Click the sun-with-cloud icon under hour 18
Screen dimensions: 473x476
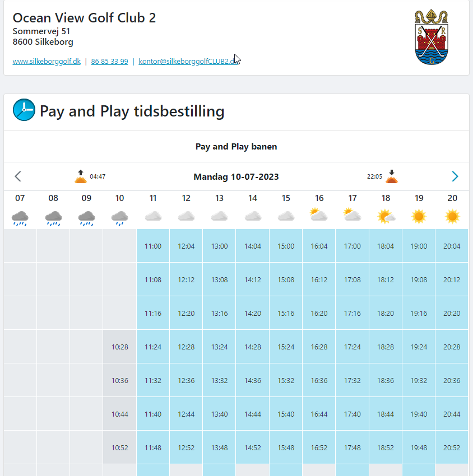point(386,216)
